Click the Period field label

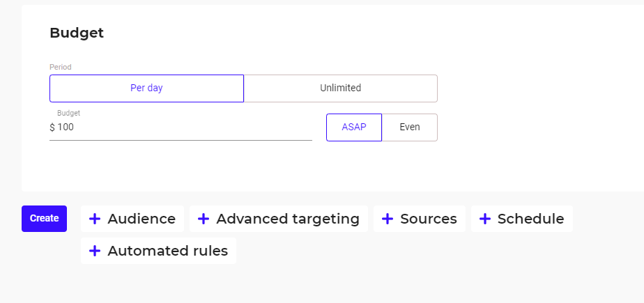coord(61,67)
